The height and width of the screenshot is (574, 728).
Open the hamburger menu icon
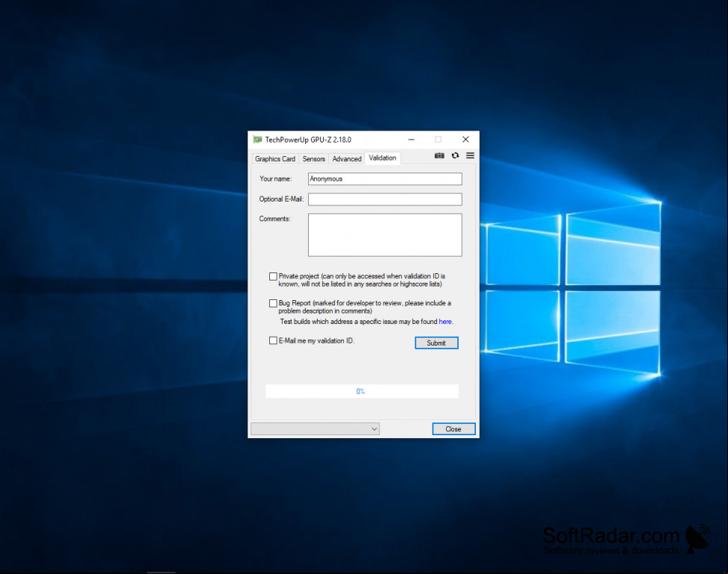(471, 156)
